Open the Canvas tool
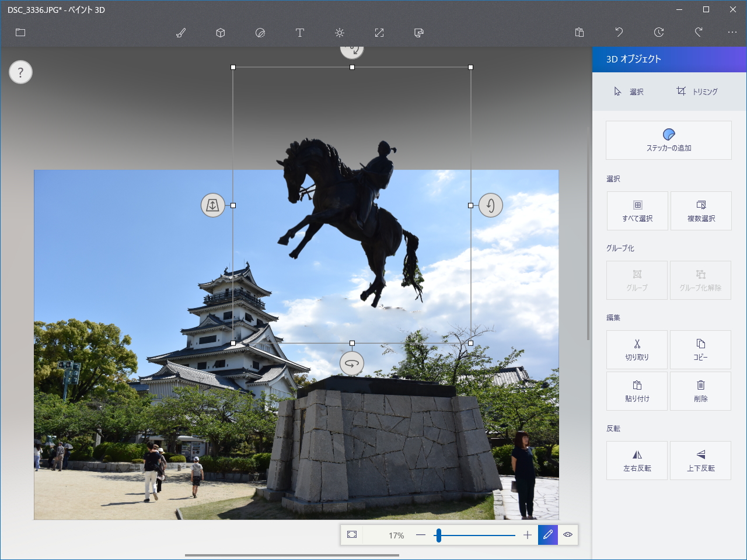 click(379, 33)
